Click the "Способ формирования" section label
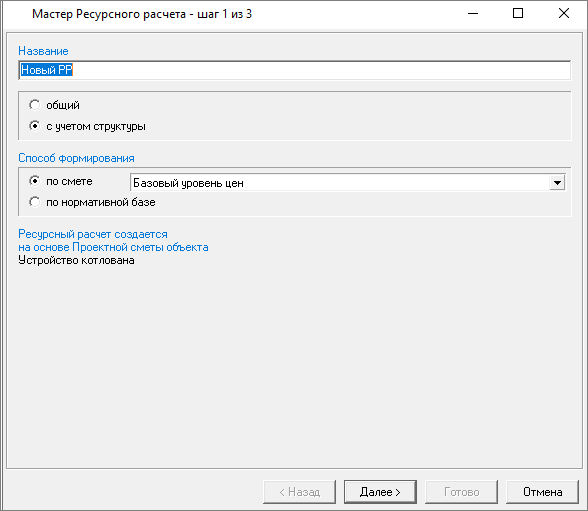 [76, 158]
